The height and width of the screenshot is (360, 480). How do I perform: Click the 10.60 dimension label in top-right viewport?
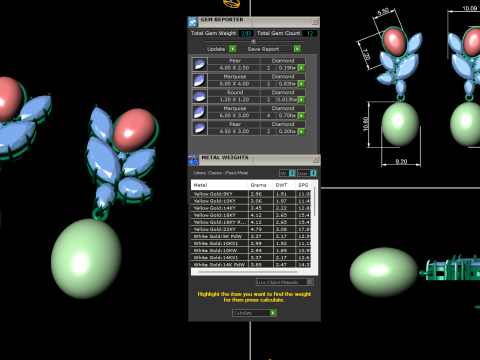tap(366, 124)
